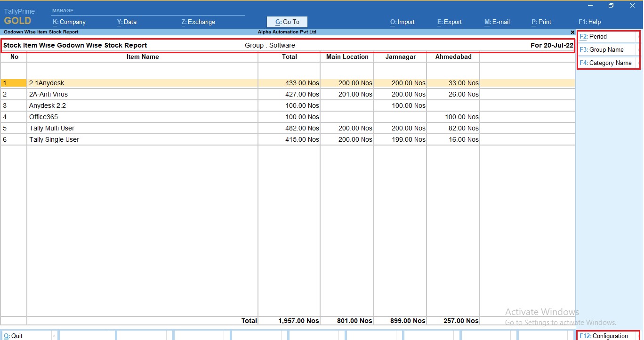
Task: Open the Export options from the top bar
Action: tap(449, 22)
